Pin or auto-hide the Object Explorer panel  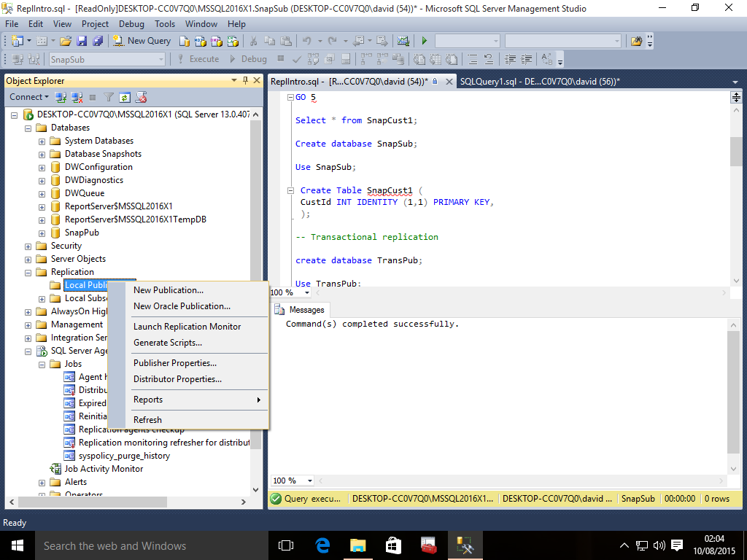245,80
